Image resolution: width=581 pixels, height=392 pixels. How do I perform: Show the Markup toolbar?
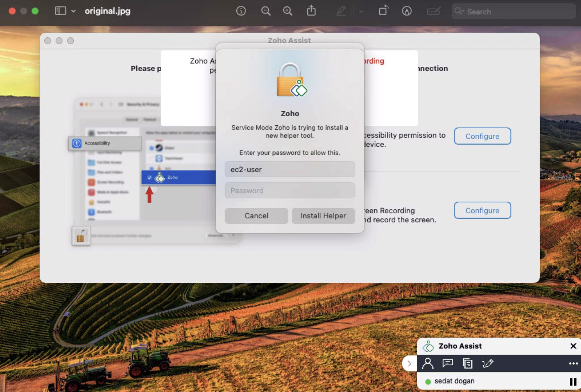[407, 11]
